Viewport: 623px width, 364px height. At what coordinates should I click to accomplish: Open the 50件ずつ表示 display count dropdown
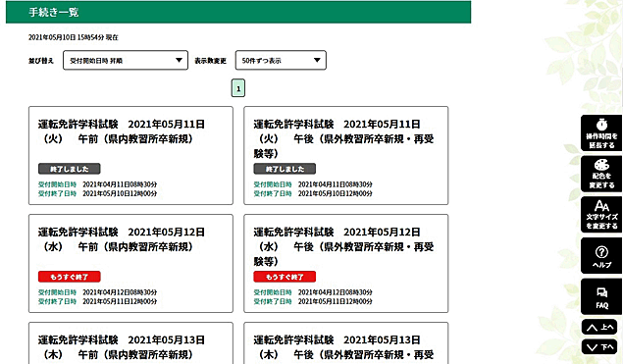281,61
